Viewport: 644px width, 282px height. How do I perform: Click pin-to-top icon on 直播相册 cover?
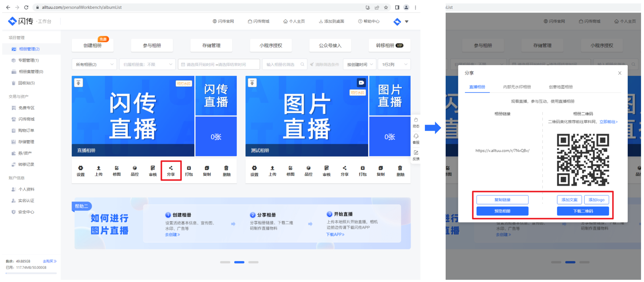(x=78, y=83)
